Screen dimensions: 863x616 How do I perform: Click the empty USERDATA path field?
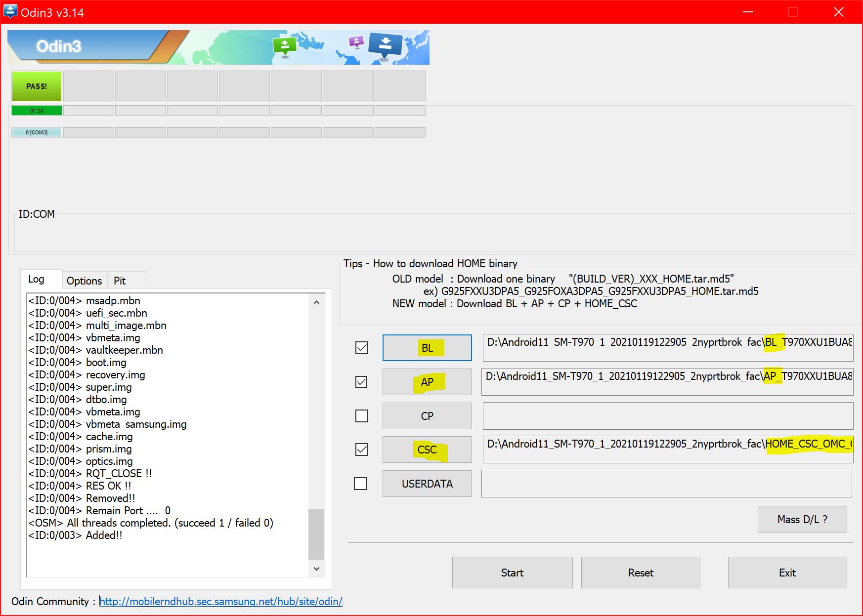[x=666, y=483]
